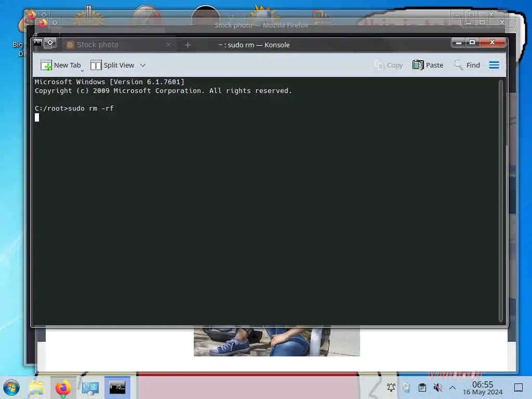The height and width of the screenshot is (399, 532).
Task: Click the terminal block cursor
Action: pyautogui.click(x=37, y=117)
